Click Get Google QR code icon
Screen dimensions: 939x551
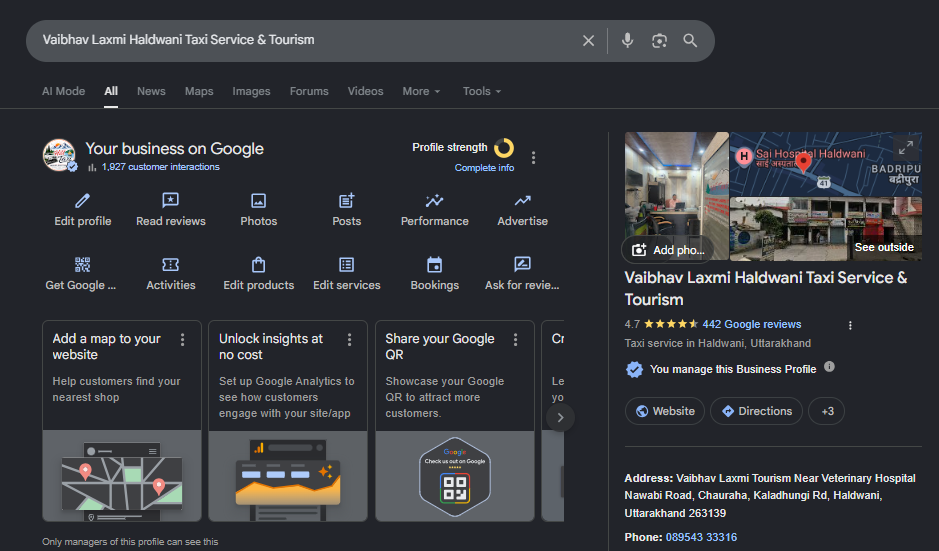[x=83, y=264]
